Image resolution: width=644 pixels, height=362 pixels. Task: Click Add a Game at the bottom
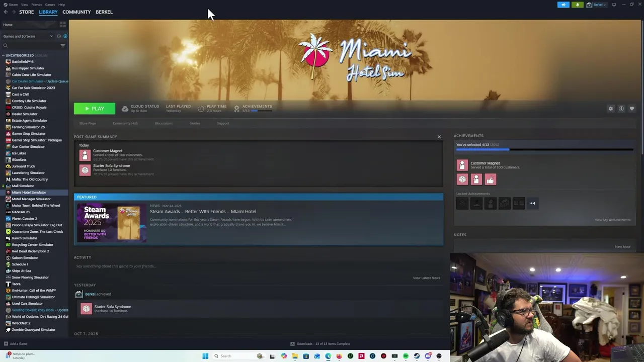(16, 344)
